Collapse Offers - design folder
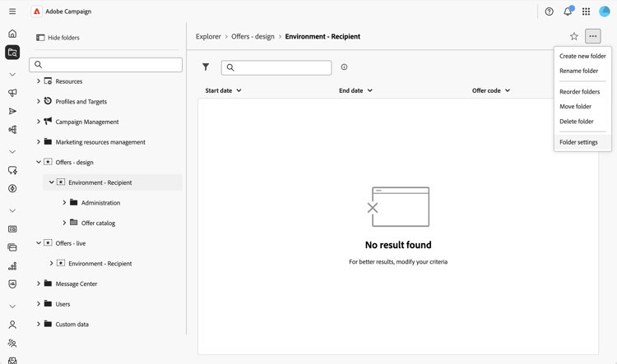Screen dimensions: 617x364 tap(39, 162)
